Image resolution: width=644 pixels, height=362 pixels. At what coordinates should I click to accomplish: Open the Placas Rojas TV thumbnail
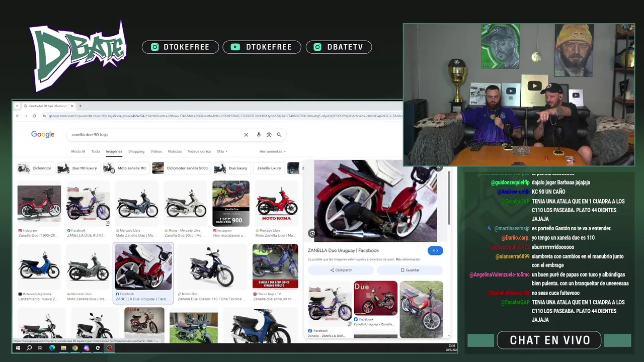[x=275, y=266]
